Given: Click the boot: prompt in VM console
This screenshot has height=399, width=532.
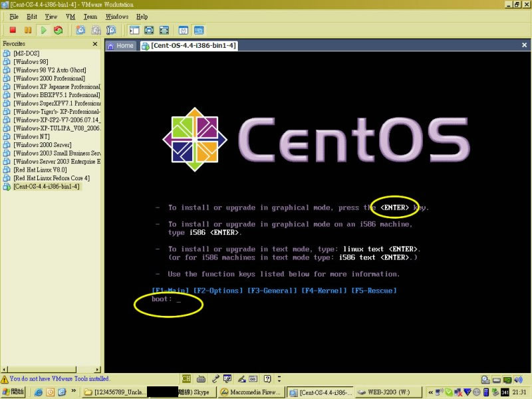Looking at the screenshot, I should (x=166, y=299).
